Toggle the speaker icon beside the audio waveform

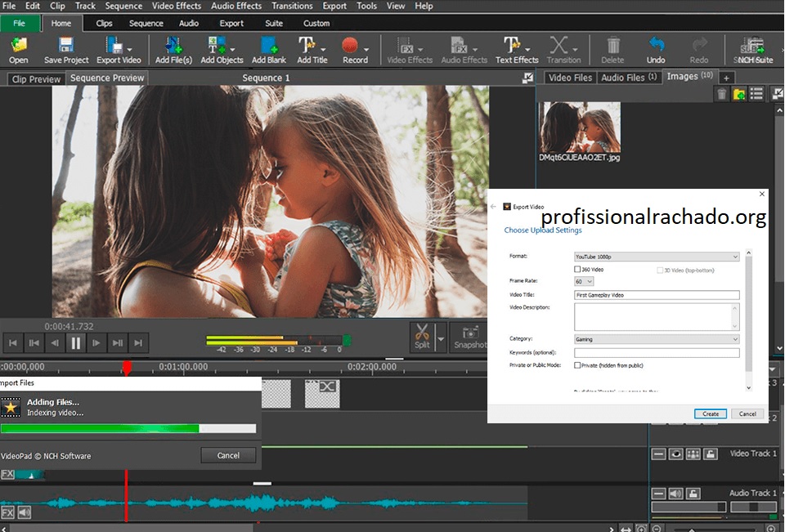point(24,512)
